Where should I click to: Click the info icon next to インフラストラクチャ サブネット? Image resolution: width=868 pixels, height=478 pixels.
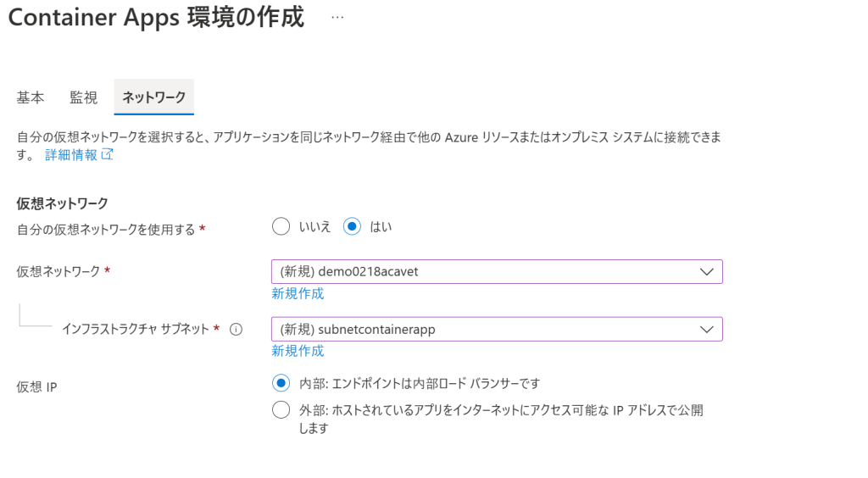pyautogui.click(x=236, y=330)
